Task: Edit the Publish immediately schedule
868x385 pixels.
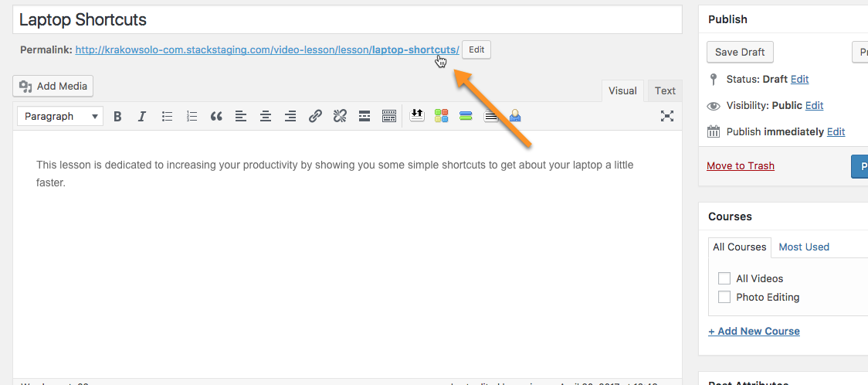Action: (836, 132)
